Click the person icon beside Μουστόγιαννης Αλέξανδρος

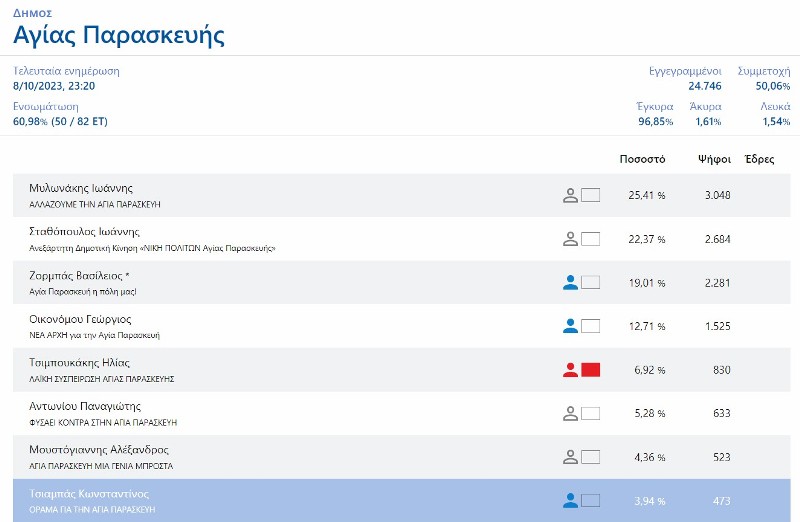[x=570, y=457]
